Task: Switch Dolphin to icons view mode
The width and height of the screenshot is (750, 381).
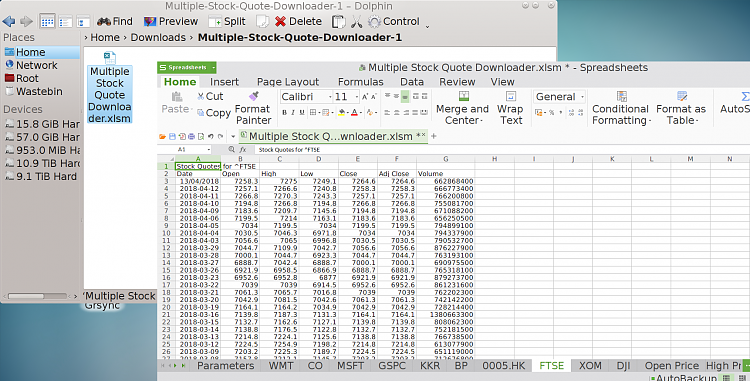Action: (x=47, y=22)
